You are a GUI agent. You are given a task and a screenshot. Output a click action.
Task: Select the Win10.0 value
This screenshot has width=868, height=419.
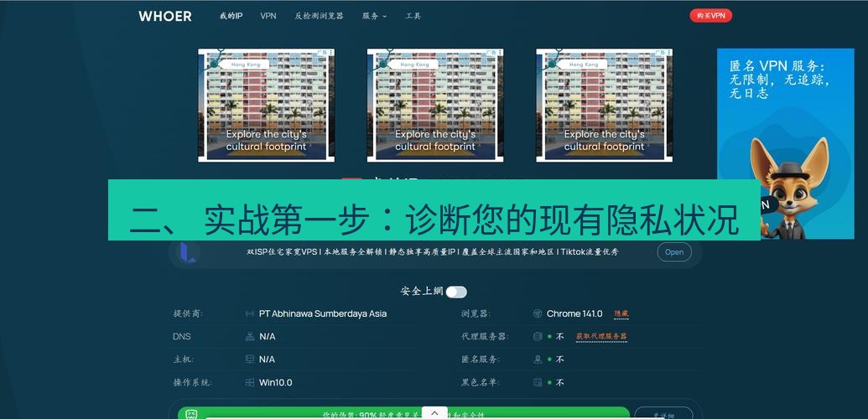276,382
